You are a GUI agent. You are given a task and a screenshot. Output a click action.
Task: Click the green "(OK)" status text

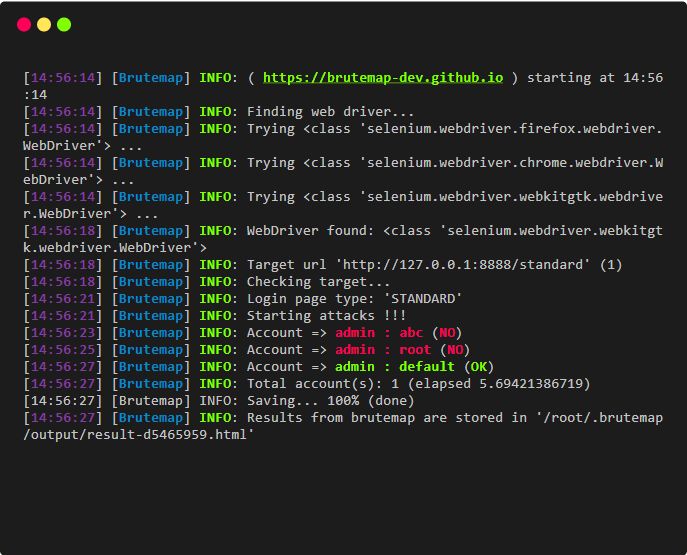pos(478,366)
